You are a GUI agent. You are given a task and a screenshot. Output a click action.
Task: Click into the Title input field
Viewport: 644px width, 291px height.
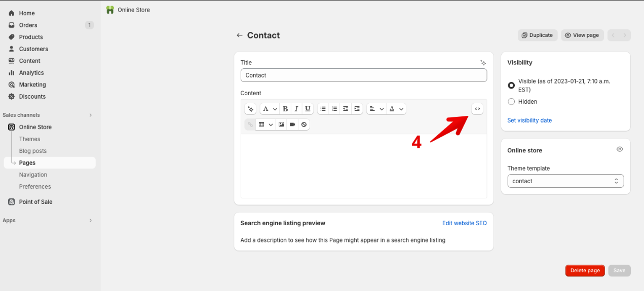363,75
